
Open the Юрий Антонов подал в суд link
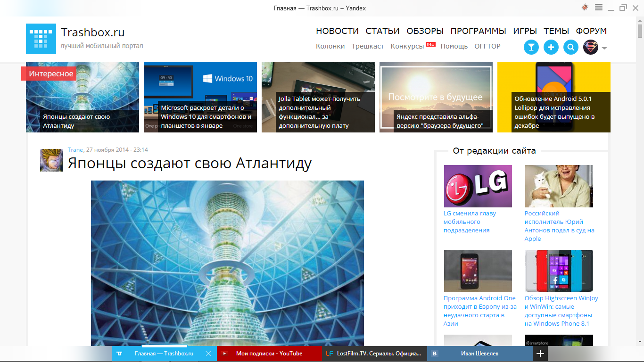[x=559, y=226]
